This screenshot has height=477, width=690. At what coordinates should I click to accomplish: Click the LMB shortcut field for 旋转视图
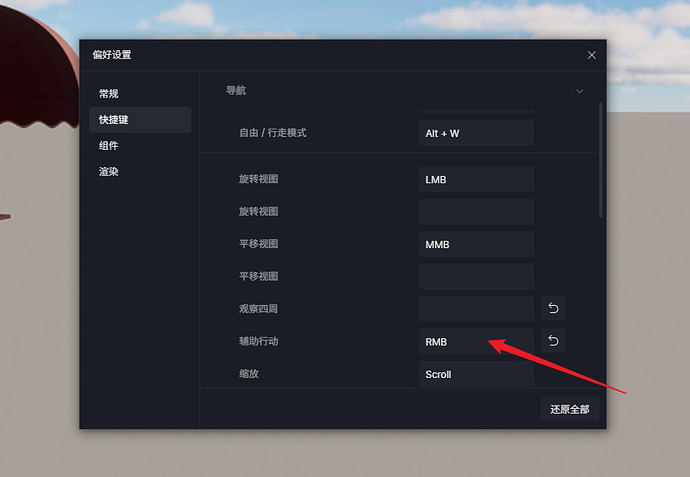(477, 179)
